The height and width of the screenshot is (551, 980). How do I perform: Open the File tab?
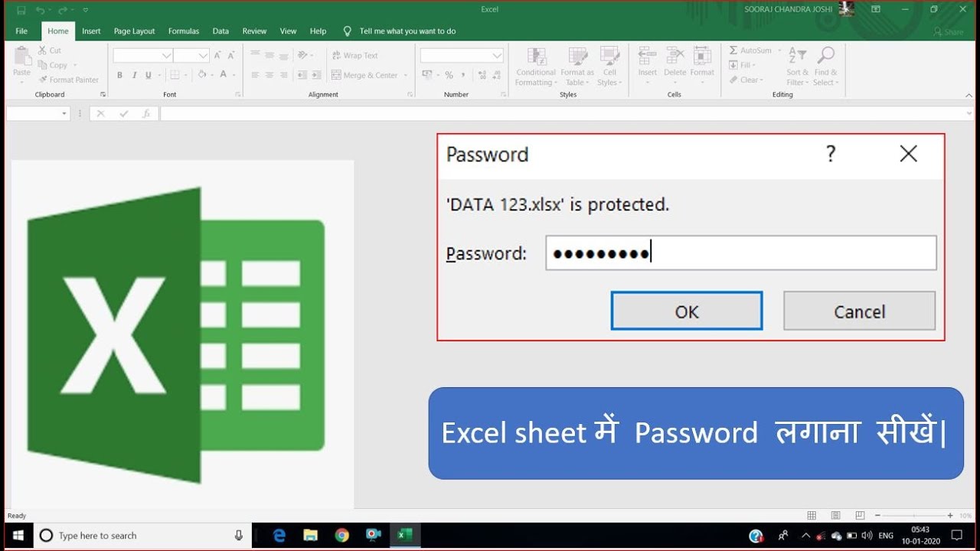21,31
